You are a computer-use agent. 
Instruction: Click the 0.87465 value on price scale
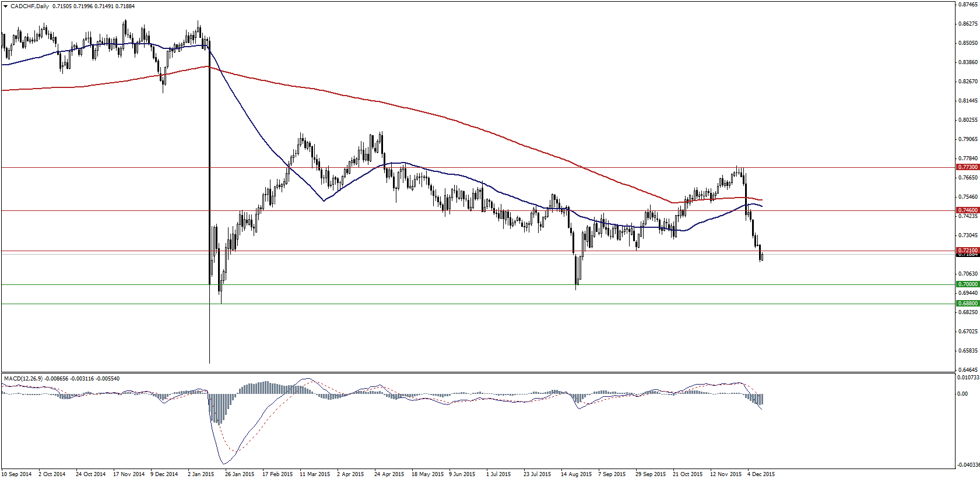[968, 5]
